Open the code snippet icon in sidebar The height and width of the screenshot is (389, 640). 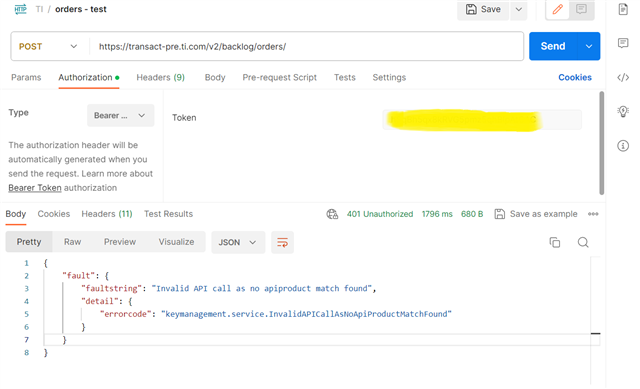(623, 78)
